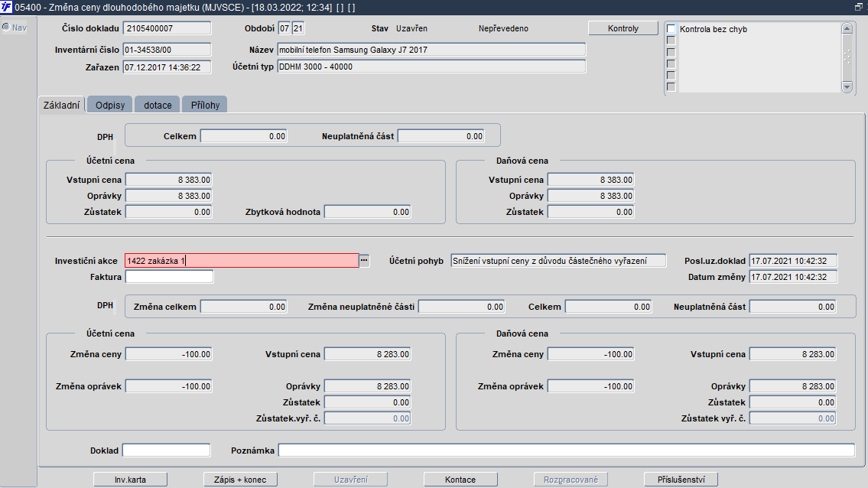Switch to the Odpisy tab
868x488 pixels.
[110, 105]
